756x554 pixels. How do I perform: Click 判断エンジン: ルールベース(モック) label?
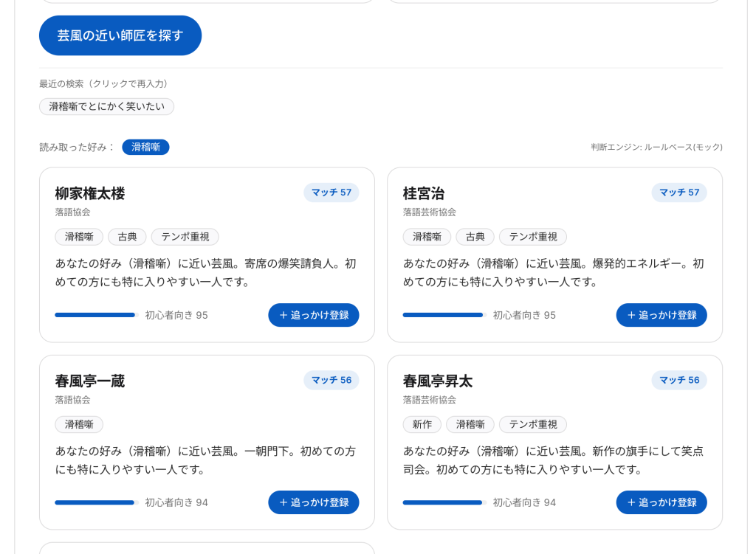click(x=656, y=148)
